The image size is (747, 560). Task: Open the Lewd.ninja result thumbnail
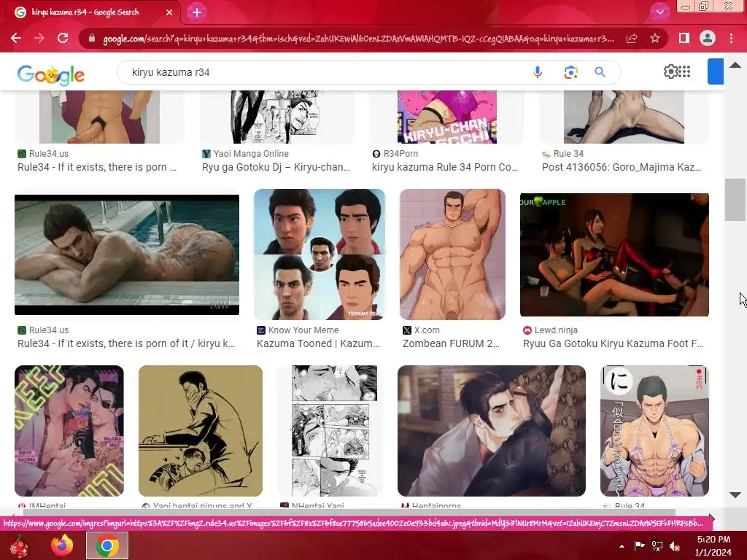(614, 254)
